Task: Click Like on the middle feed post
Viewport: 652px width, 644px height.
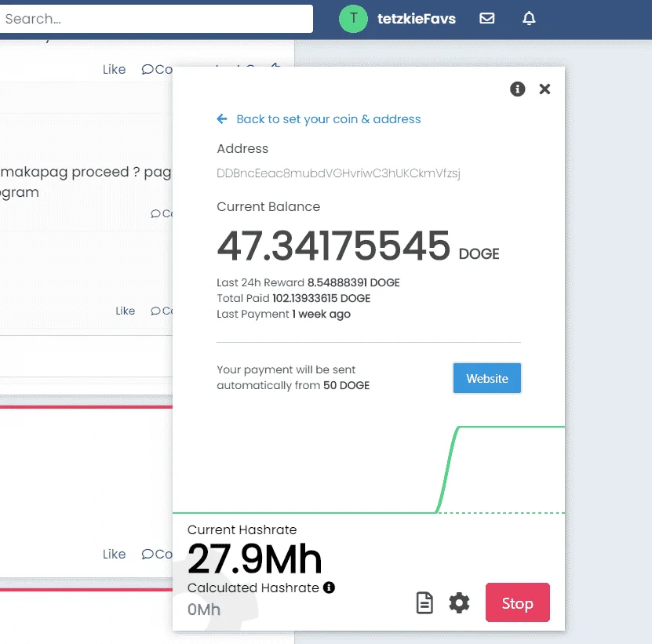Action: click(x=126, y=311)
